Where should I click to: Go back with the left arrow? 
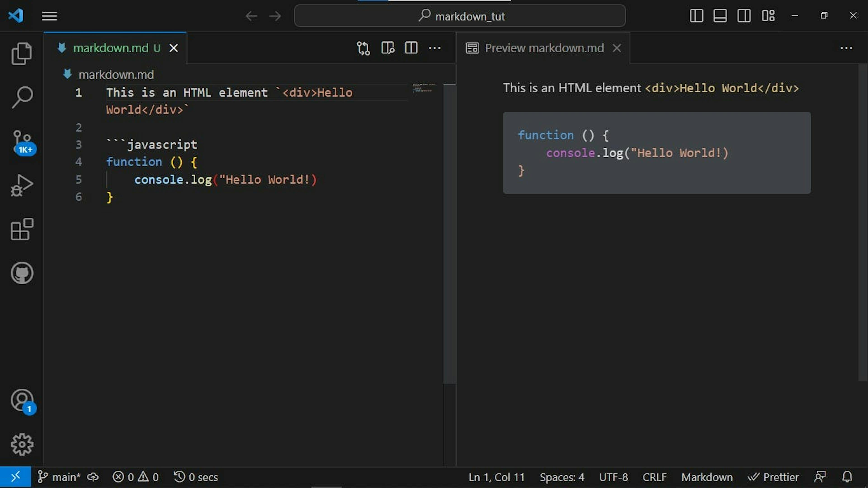(x=251, y=16)
